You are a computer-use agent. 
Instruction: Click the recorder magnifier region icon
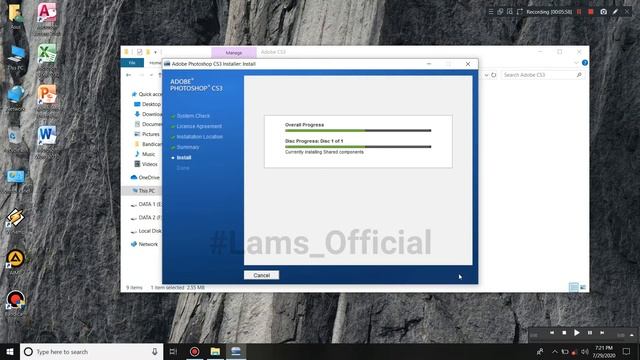click(x=510, y=12)
